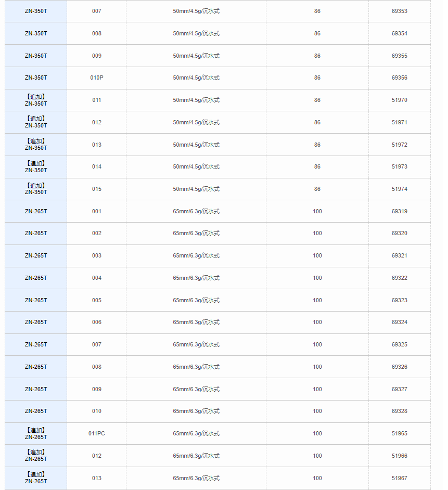448x490 pixels.
Task: Select the ZN-350T color 007 model cell
Action: [36, 11]
